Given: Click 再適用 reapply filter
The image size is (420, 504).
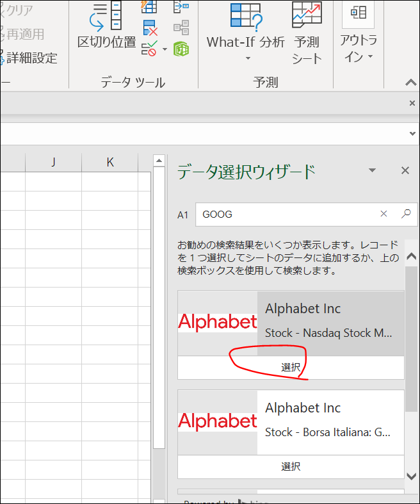Looking at the screenshot, I should tap(22, 34).
